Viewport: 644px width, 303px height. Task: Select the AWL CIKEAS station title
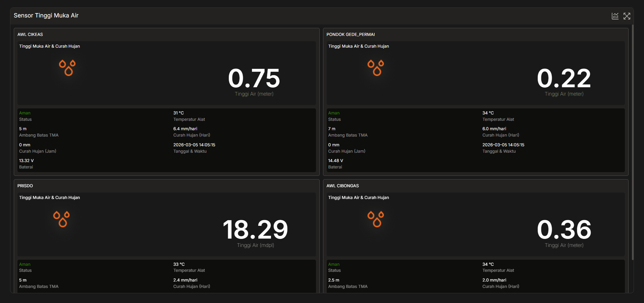point(30,35)
